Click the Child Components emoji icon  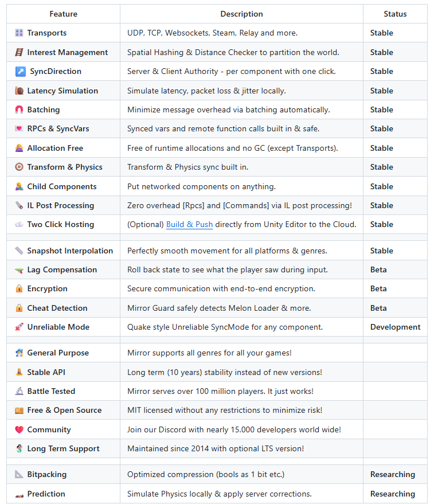(x=19, y=186)
